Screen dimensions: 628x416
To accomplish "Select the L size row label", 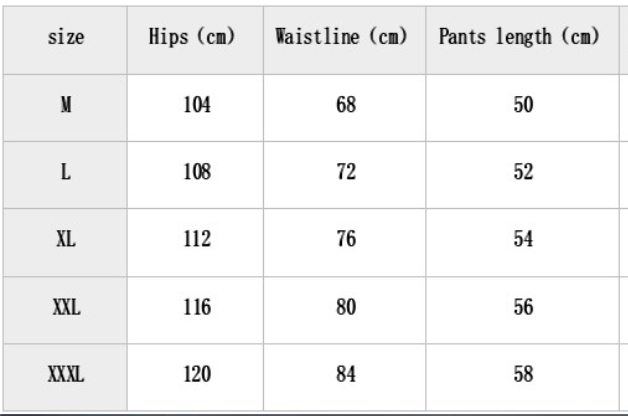I will 66,173.
